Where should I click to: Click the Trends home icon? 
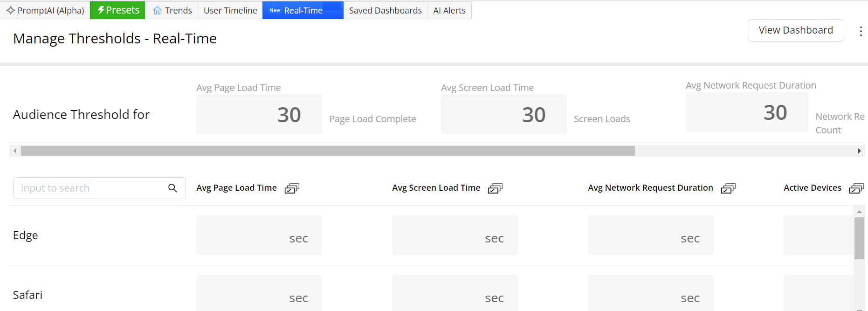pyautogui.click(x=157, y=10)
